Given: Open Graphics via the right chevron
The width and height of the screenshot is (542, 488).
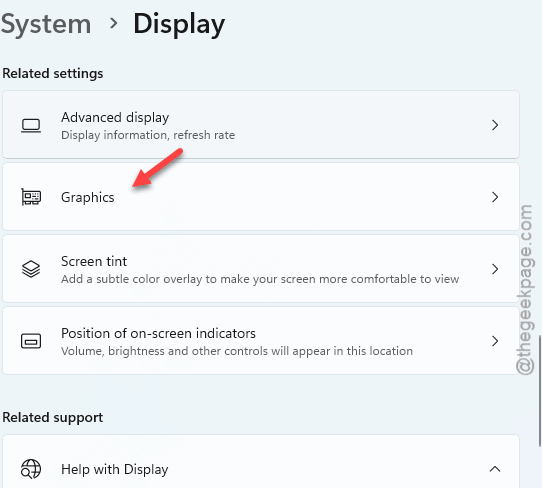Looking at the screenshot, I should click(495, 197).
